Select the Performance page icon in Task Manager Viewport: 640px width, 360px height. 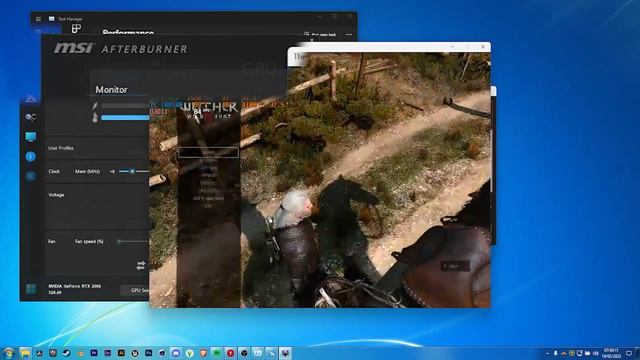tap(76, 29)
